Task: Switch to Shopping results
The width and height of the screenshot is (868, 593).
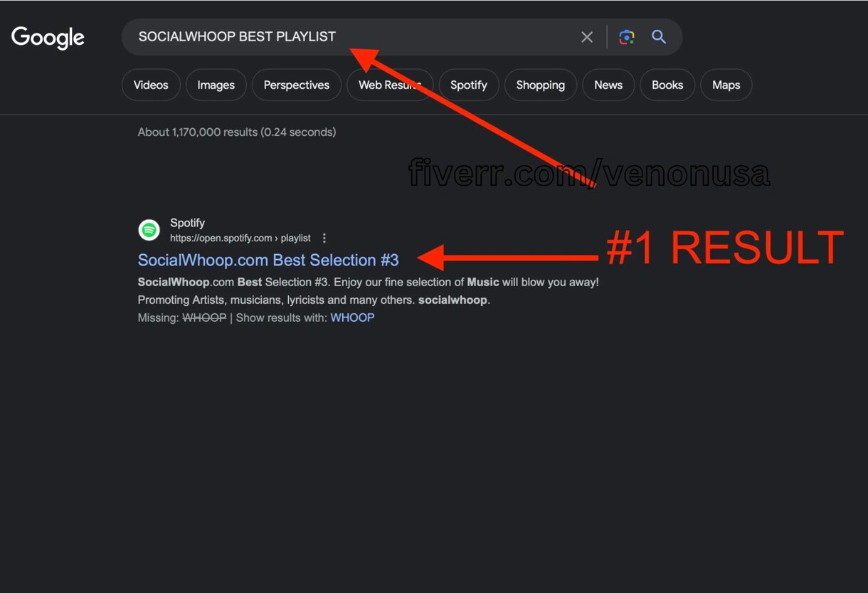Action: point(540,85)
